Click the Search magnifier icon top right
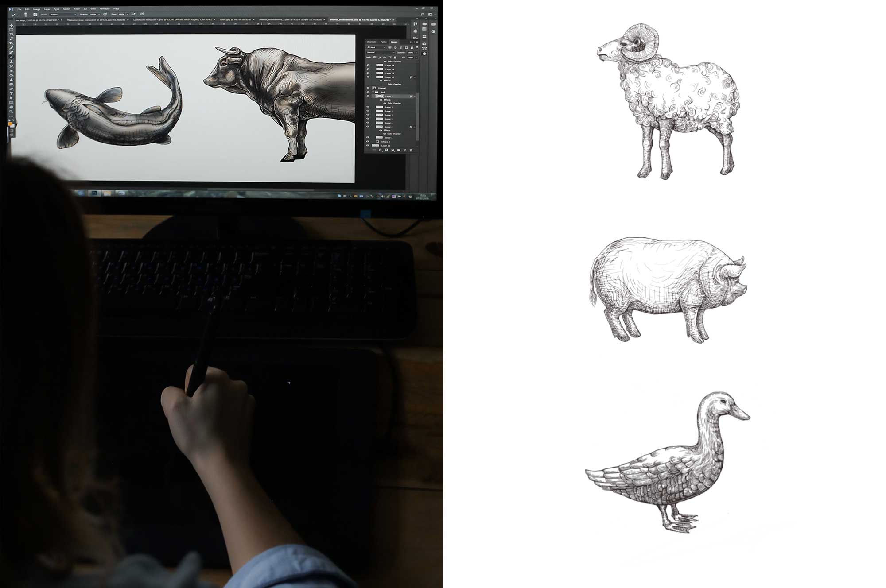 coord(423,14)
